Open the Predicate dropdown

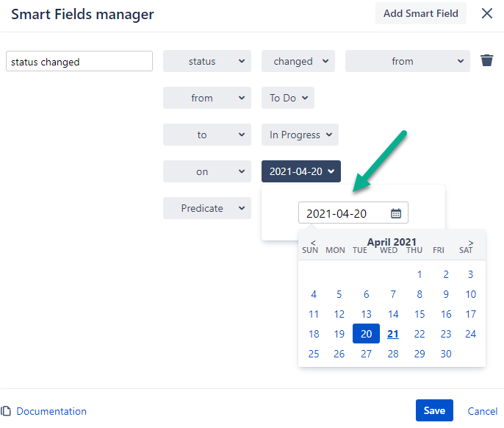point(206,208)
